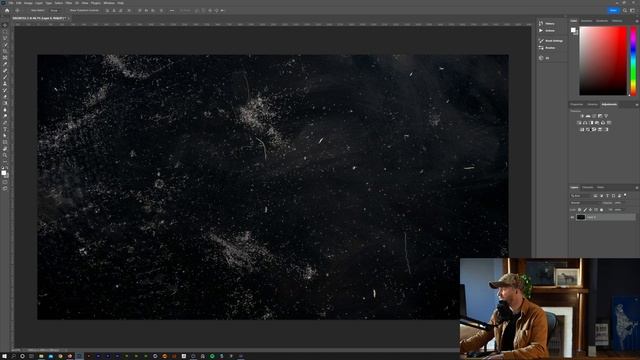Filter layers by type layers (T icon)

click(x=607, y=196)
